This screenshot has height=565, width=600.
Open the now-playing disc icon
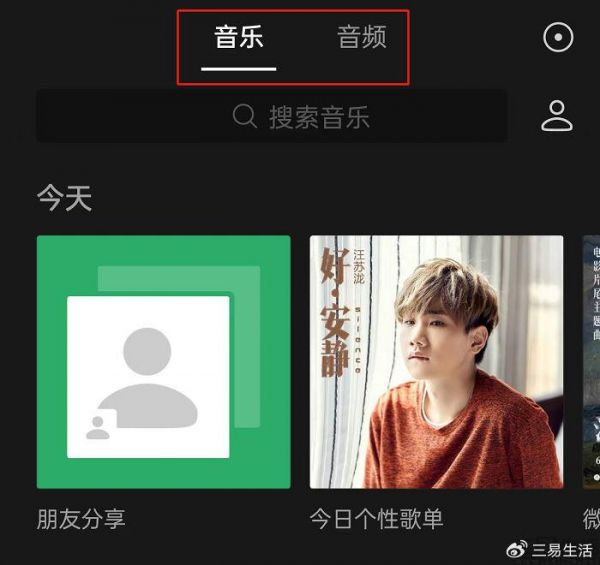pyautogui.click(x=558, y=37)
